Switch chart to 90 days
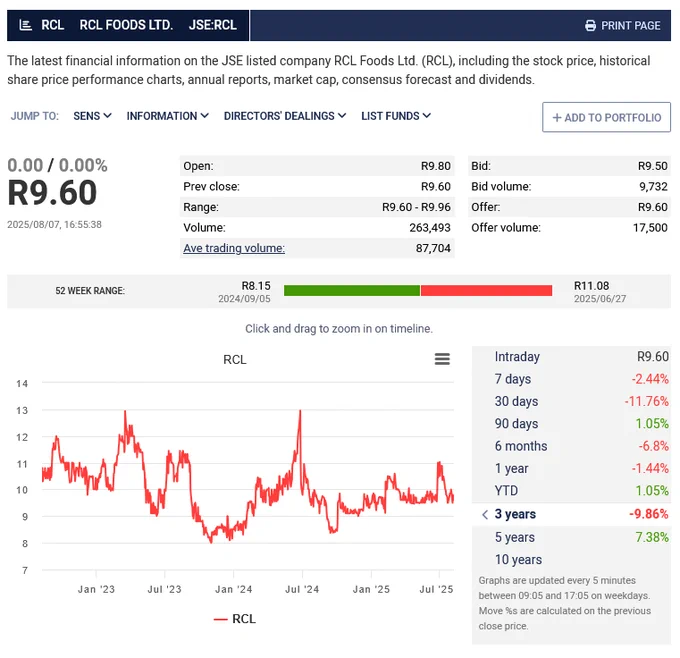This screenshot has width=680, height=658. [571, 423]
